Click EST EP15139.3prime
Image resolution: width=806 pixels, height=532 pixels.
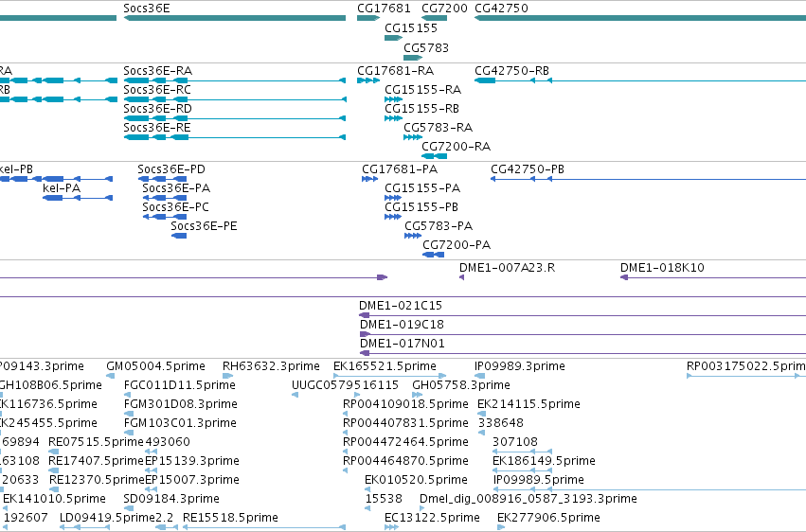(192, 461)
